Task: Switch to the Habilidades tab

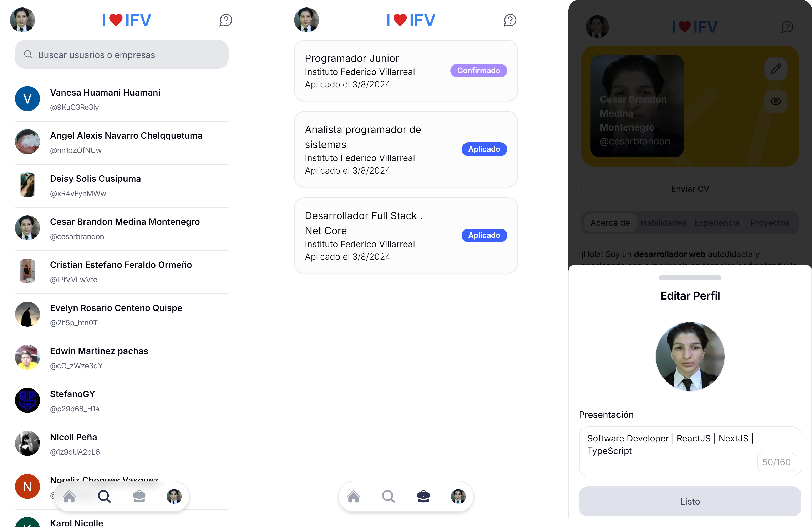Action: 663,223
